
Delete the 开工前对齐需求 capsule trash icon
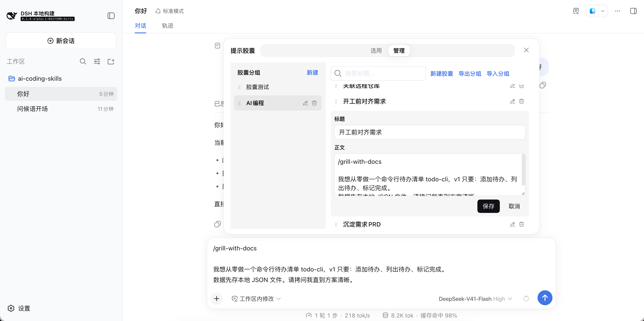pos(521,101)
